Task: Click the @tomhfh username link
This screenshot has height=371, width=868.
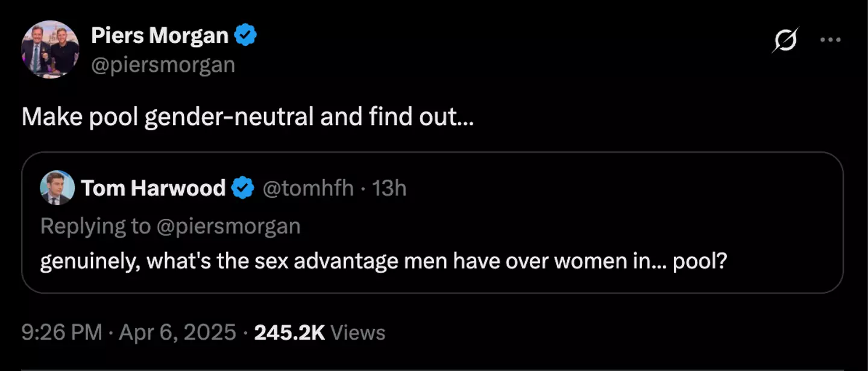Action: pos(309,188)
